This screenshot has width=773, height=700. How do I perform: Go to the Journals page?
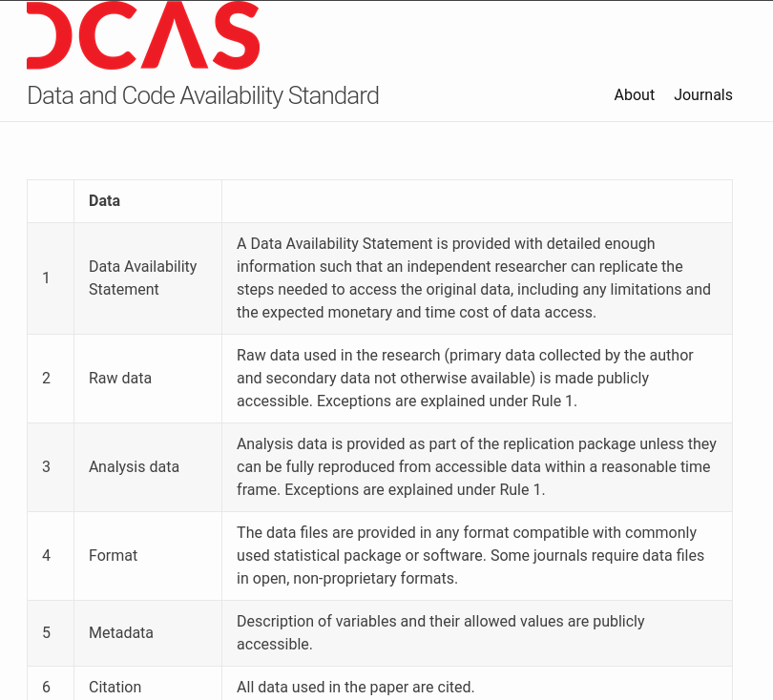[x=703, y=94]
